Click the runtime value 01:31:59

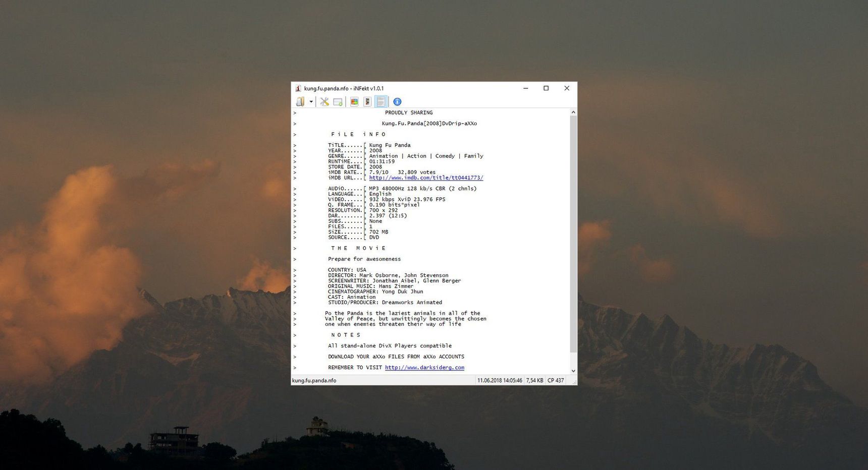coord(382,161)
